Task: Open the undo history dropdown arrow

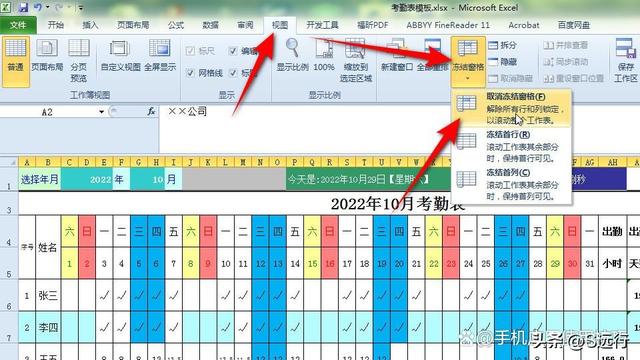Action: coord(48,7)
